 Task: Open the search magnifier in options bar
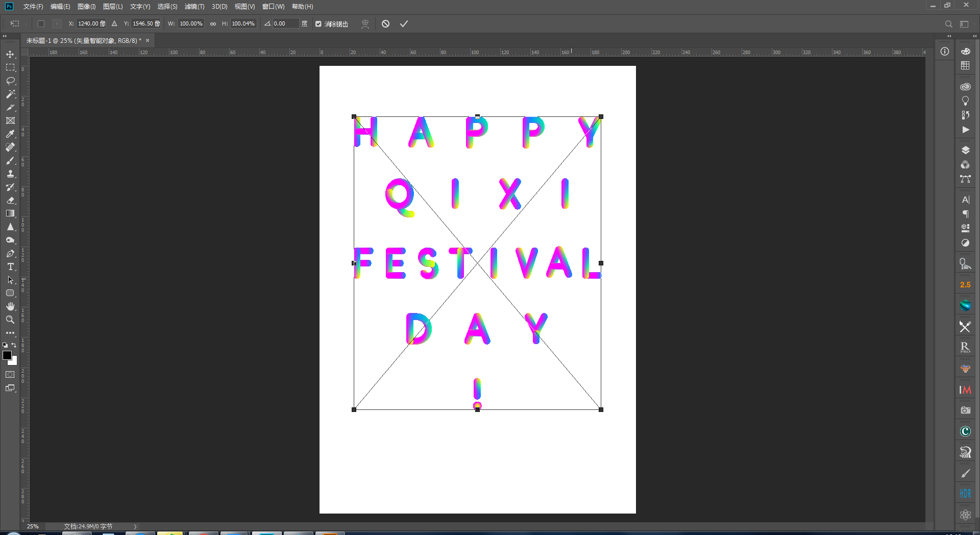pyautogui.click(x=948, y=24)
